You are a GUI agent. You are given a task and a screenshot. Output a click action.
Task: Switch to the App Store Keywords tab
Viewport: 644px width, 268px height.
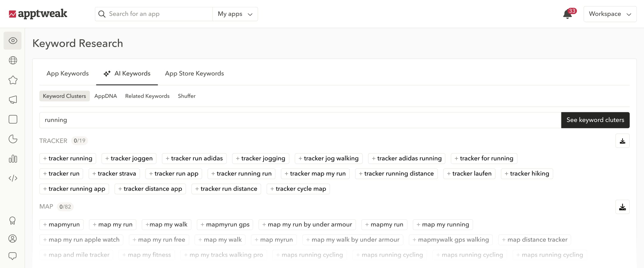tap(194, 73)
